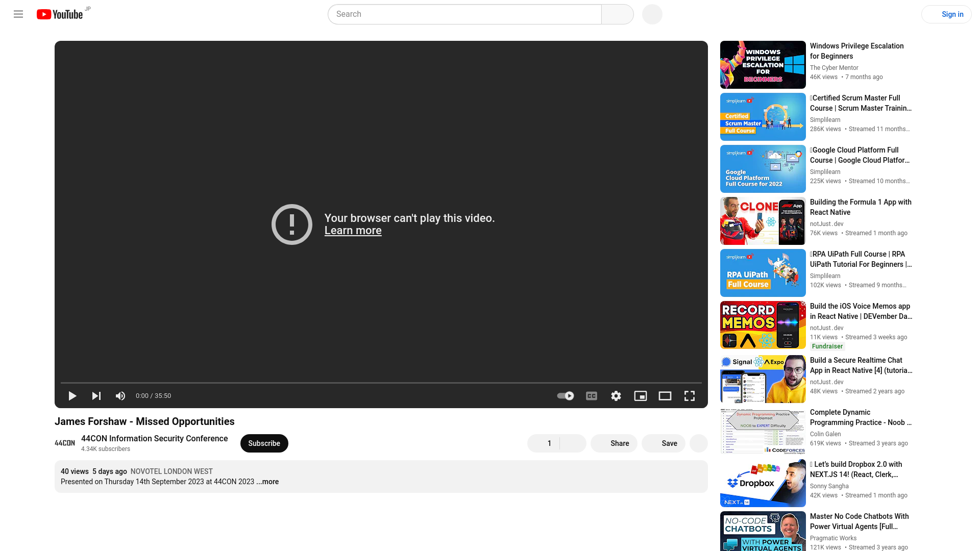
Task: Open Building the Formula 1 App video
Action: coord(861,207)
